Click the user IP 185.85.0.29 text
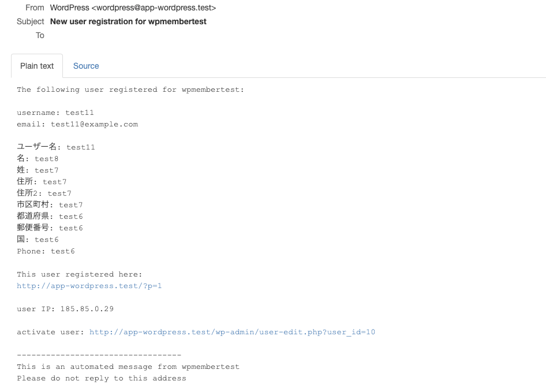Viewport: 546px width, 392px height. pos(65,309)
